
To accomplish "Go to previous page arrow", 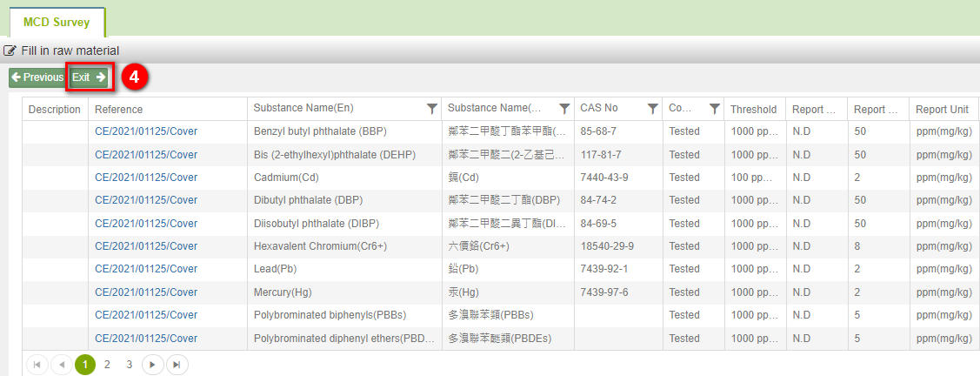I will tap(61, 364).
